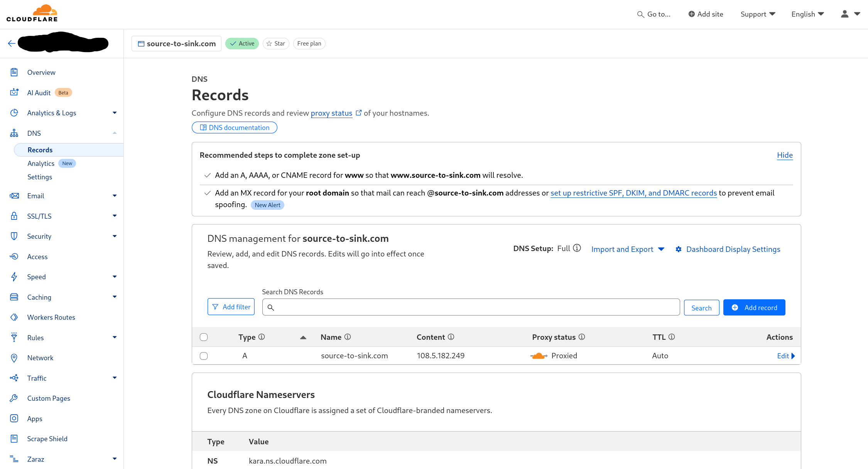Click the Security shield icon
The height and width of the screenshot is (469, 868).
[x=14, y=236]
